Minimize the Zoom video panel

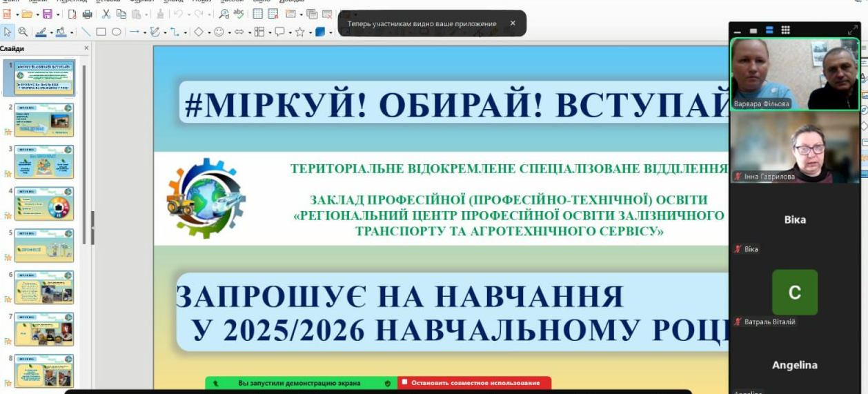point(737,32)
